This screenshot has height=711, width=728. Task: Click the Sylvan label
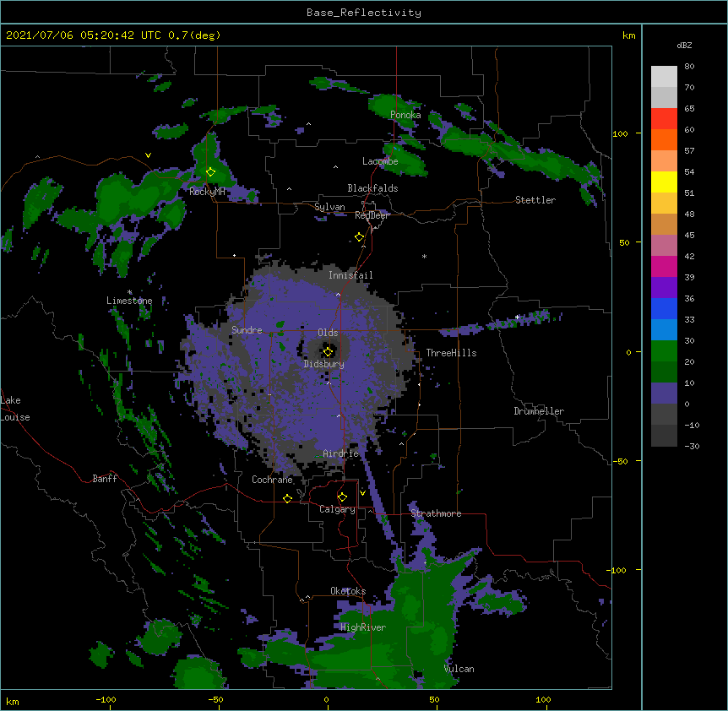coord(329,207)
